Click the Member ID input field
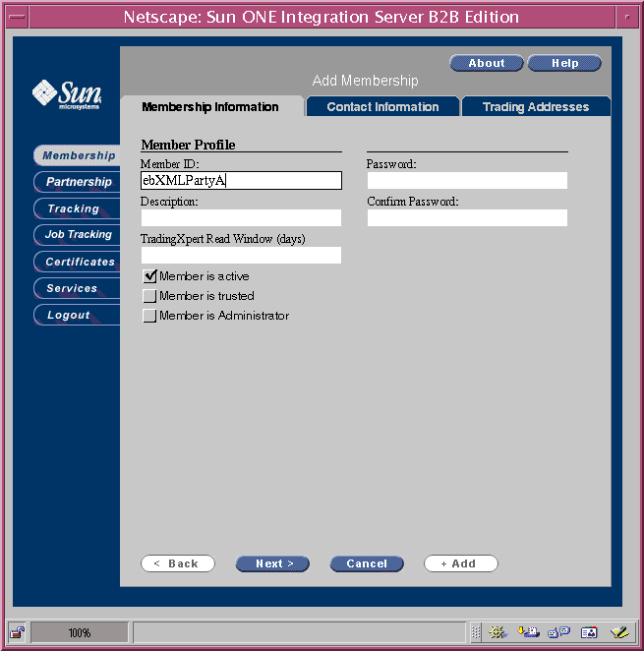Screen dimensions: 644x651 pos(241,181)
